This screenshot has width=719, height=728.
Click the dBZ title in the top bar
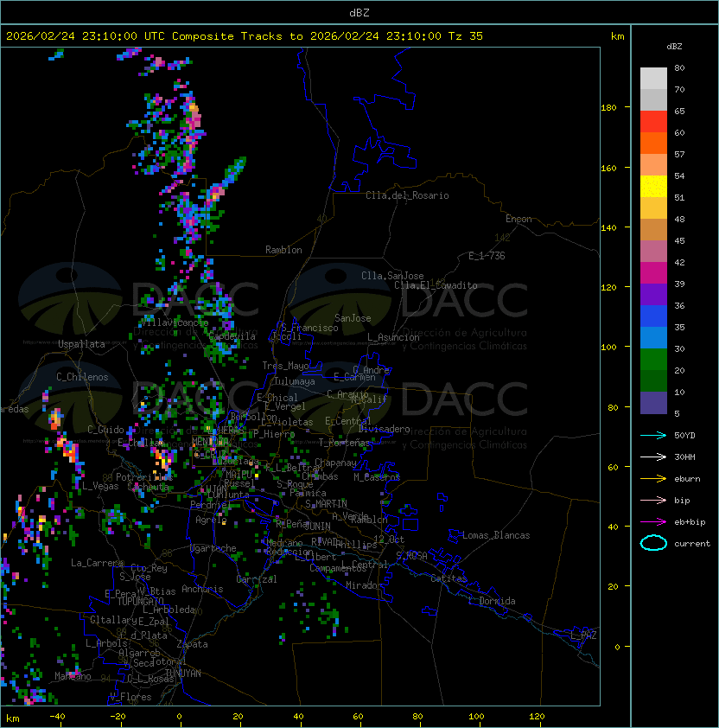click(x=359, y=13)
